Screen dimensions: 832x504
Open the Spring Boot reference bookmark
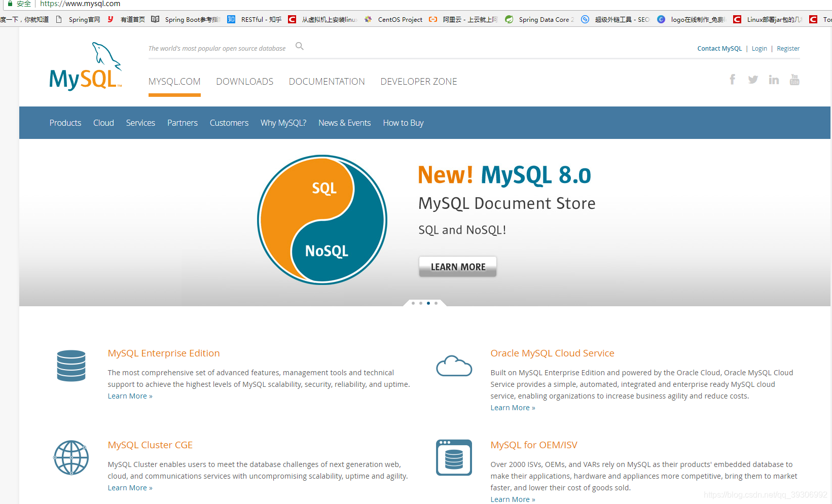[x=186, y=19]
